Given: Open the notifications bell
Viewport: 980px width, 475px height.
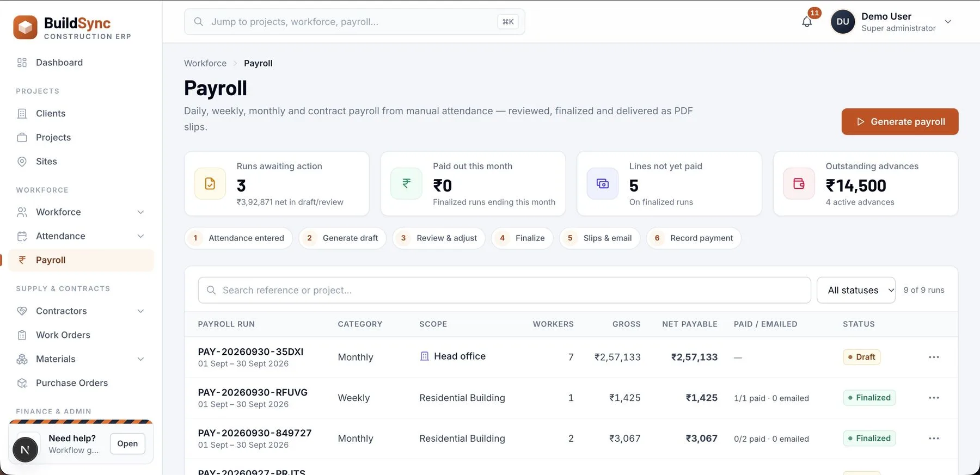Looking at the screenshot, I should tap(807, 22).
